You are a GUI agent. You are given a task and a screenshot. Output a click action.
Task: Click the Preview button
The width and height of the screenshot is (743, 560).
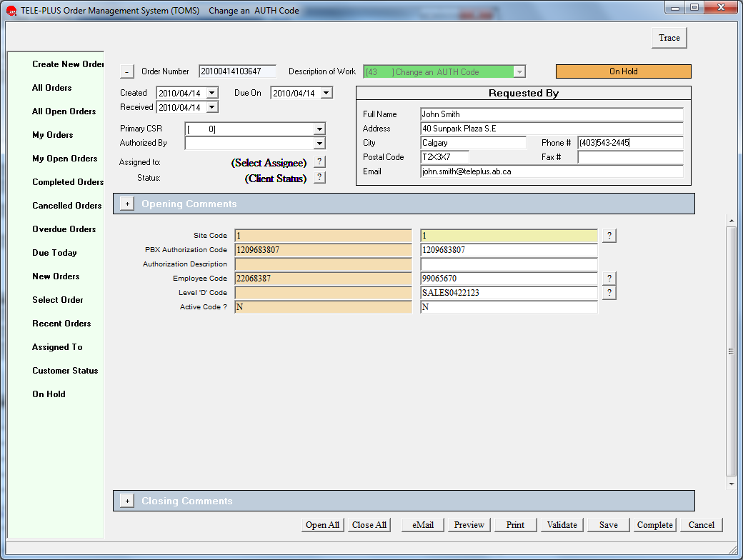[469, 525]
